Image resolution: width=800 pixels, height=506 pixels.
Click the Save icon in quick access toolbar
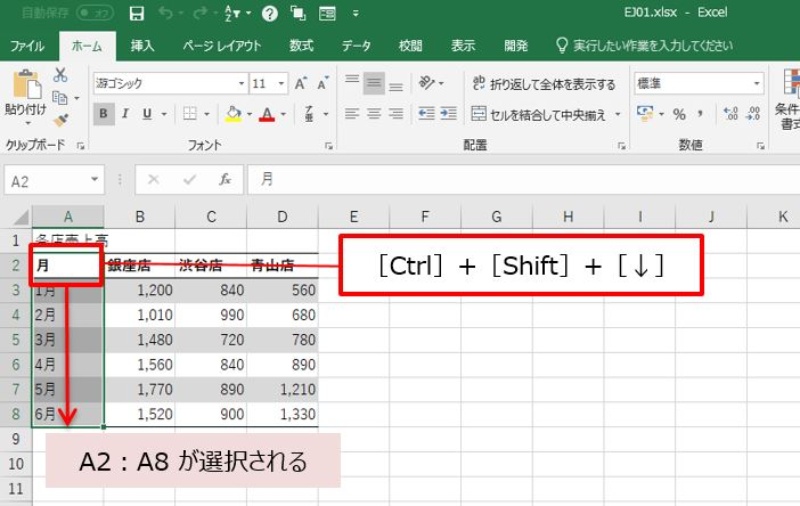(x=137, y=14)
